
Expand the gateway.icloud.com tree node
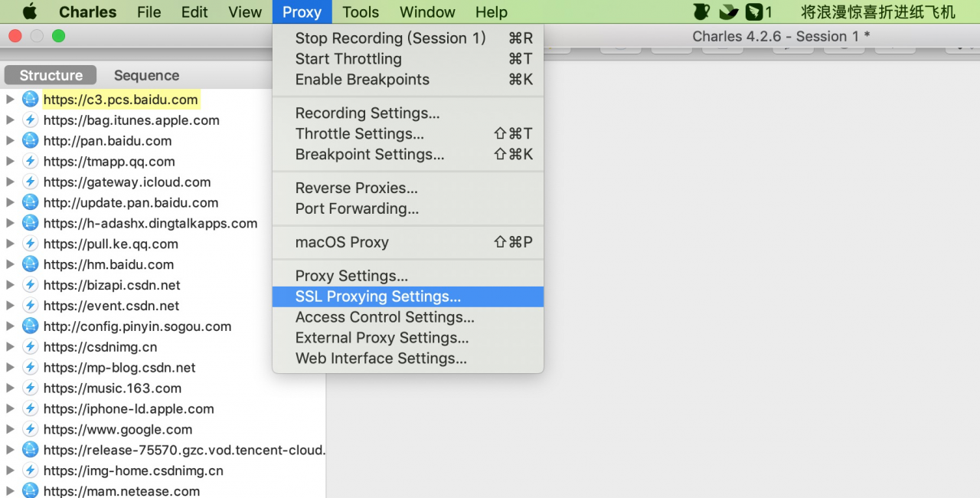(x=10, y=182)
